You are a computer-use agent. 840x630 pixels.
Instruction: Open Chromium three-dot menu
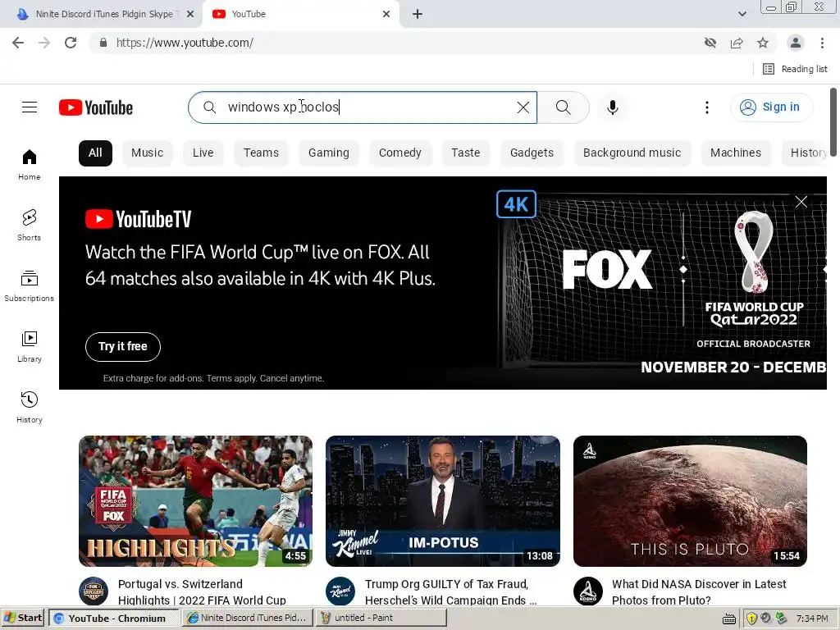click(x=822, y=43)
